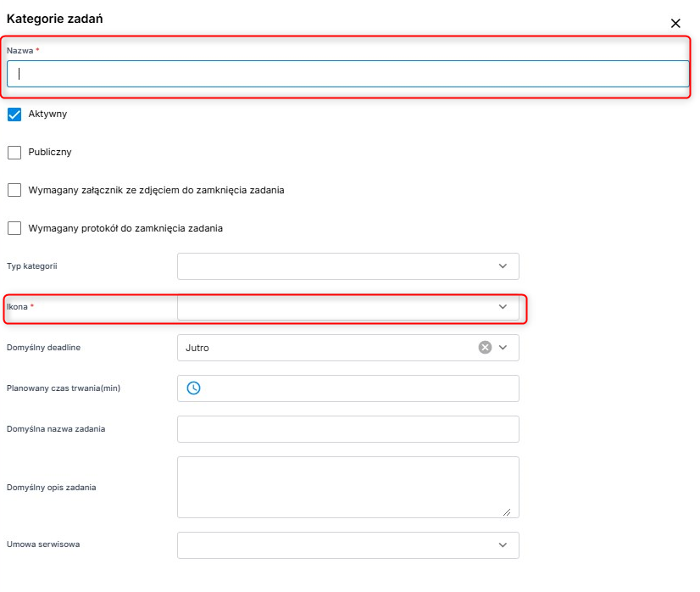
Task: Click the Umowa serwisowa label
Action: [x=43, y=545]
